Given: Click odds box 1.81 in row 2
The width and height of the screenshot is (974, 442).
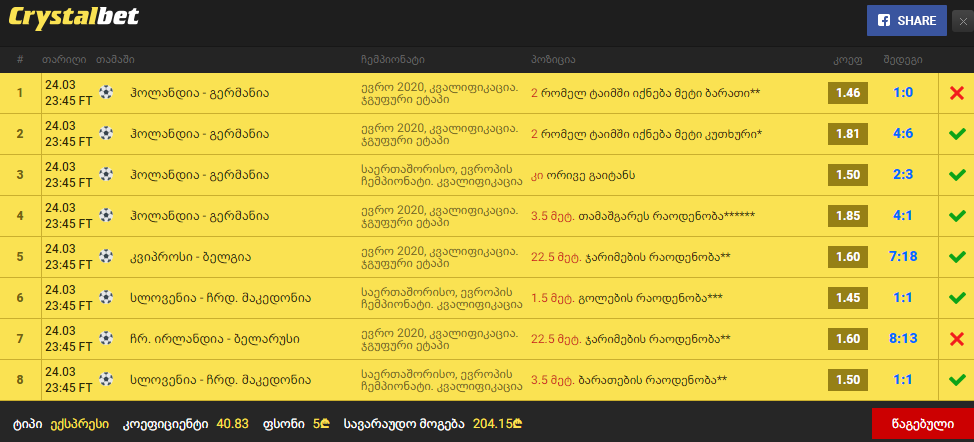Looking at the screenshot, I should coord(848,134).
